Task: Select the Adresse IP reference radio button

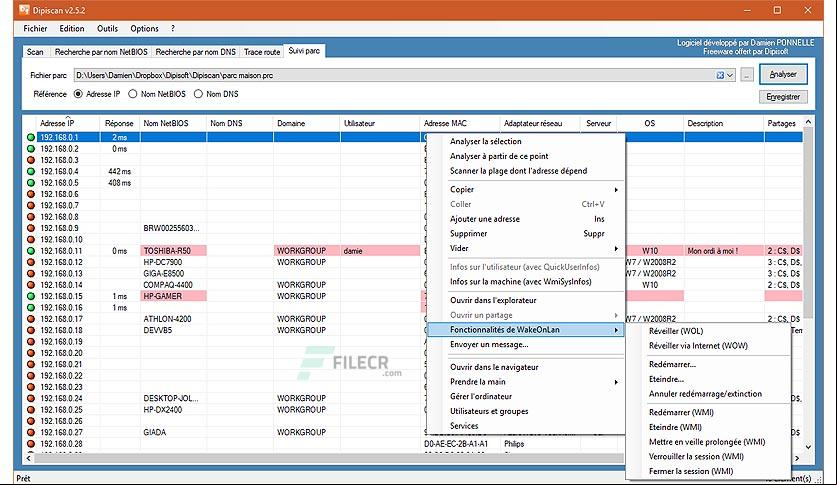Action: click(x=78, y=94)
